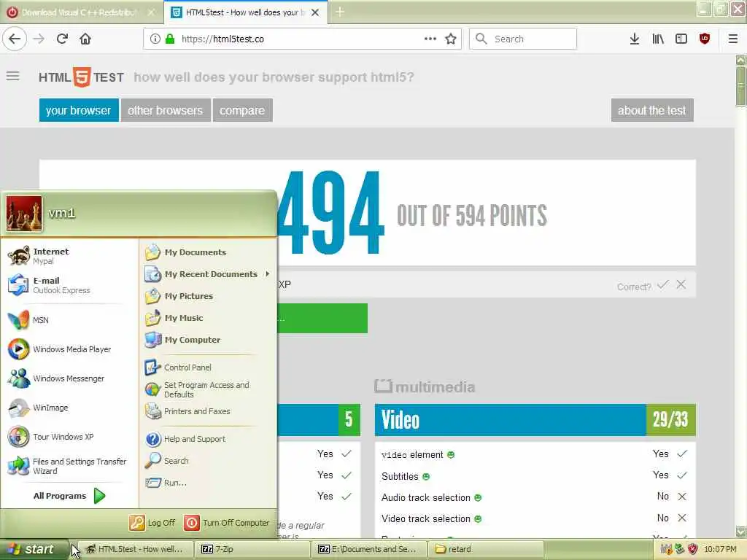Switch to the 7-Zip taskbar window
The image size is (747, 560).
pyautogui.click(x=253, y=549)
